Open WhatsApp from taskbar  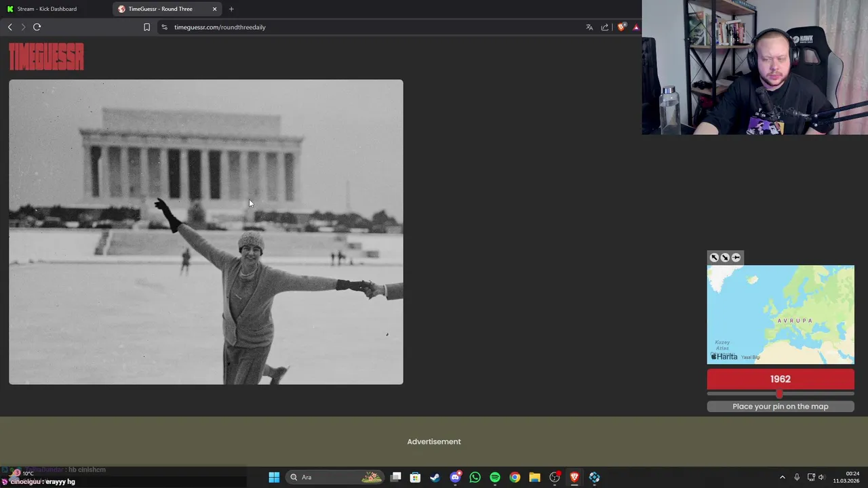tap(475, 477)
